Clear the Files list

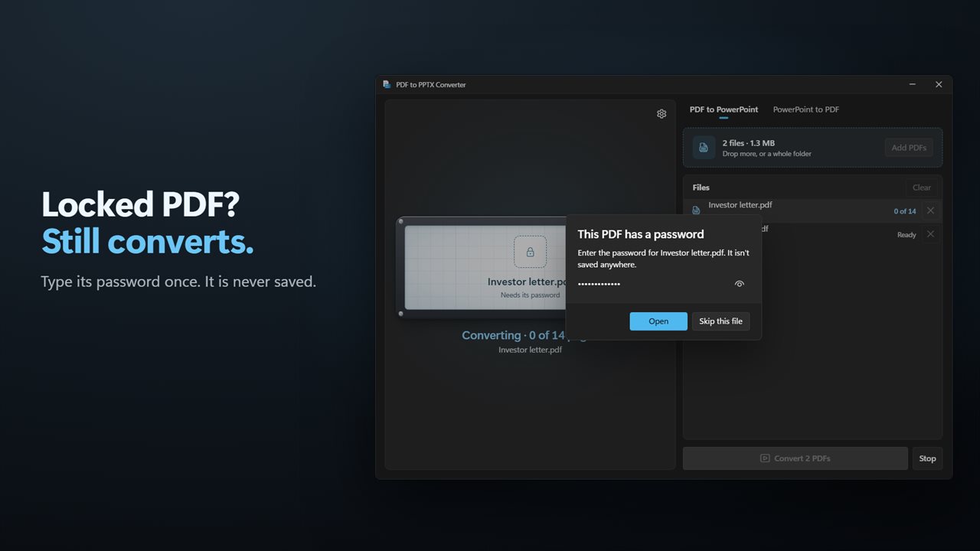click(922, 187)
